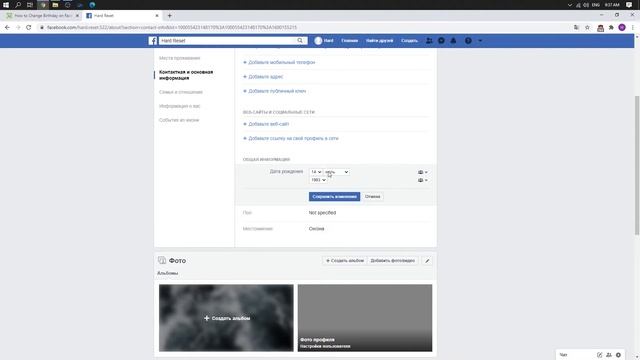Click the browser back arrow
This screenshot has width=640, height=360.
[7, 27]
